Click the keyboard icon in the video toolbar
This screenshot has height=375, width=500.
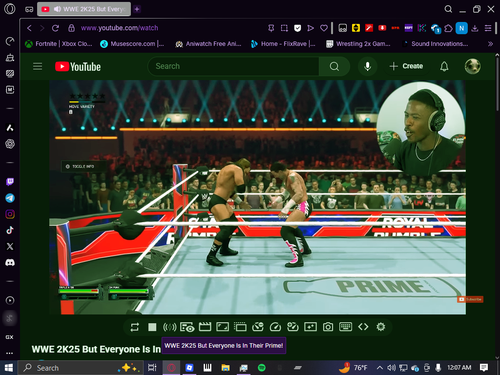point(345,327)
